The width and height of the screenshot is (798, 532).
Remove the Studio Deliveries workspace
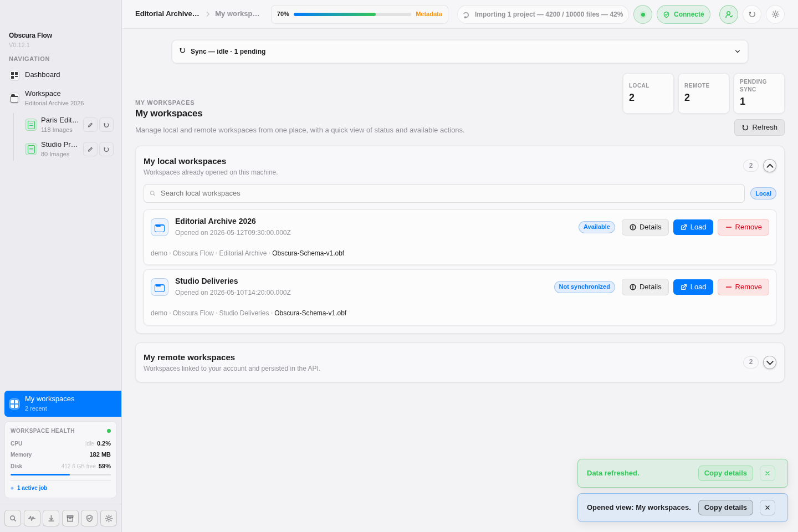743,287
